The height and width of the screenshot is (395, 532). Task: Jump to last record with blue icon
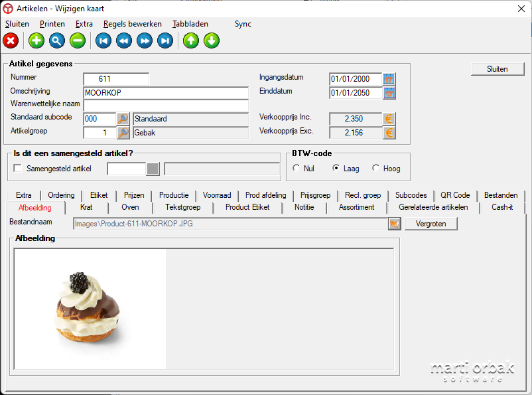[165, 40]
